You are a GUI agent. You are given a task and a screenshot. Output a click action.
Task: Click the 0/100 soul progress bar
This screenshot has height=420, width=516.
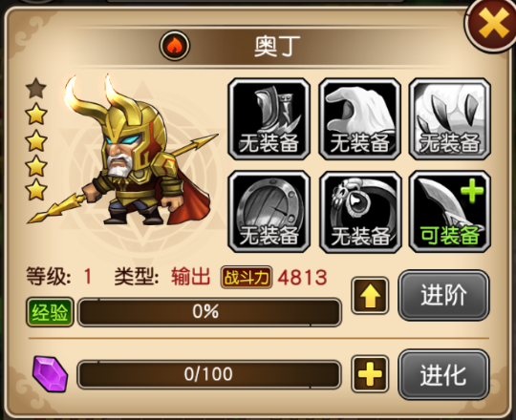coord(209,374)
